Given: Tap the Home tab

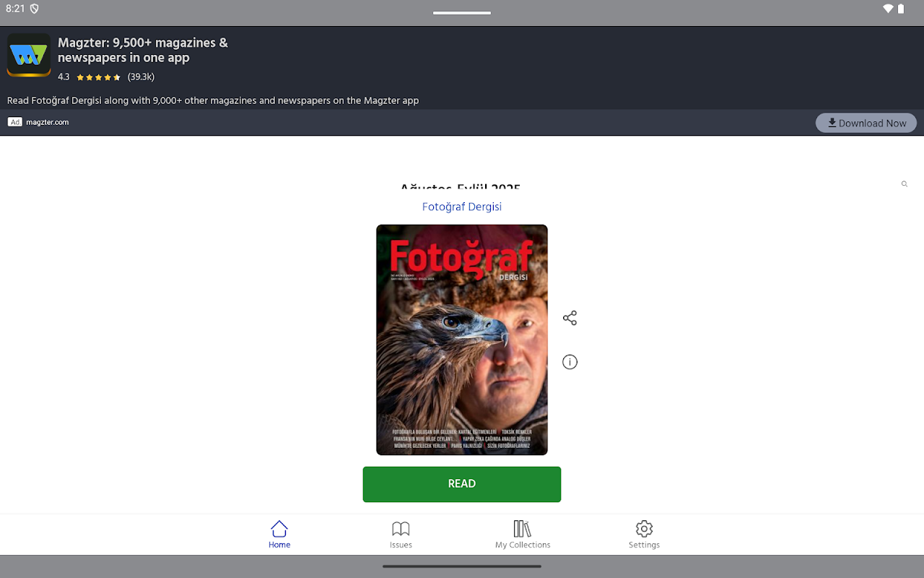Looking at the screenshot, I should [x=279, y=535].
